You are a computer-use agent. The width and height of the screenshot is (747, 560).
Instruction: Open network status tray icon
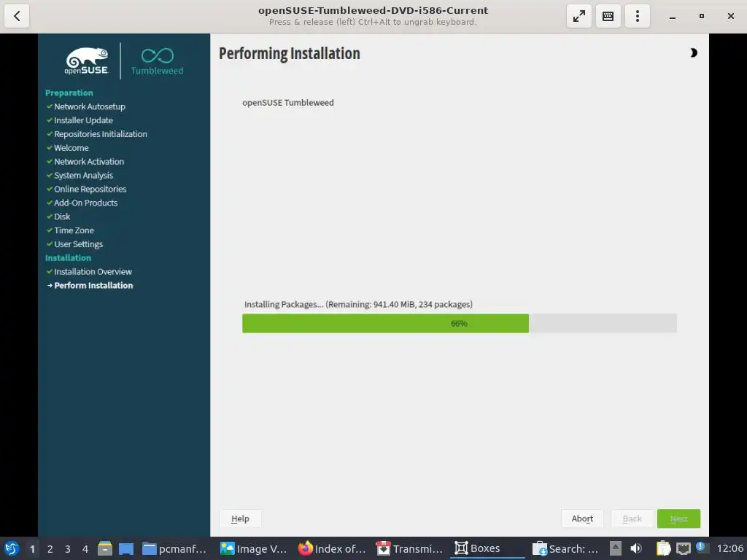click(x=684, y=548)
